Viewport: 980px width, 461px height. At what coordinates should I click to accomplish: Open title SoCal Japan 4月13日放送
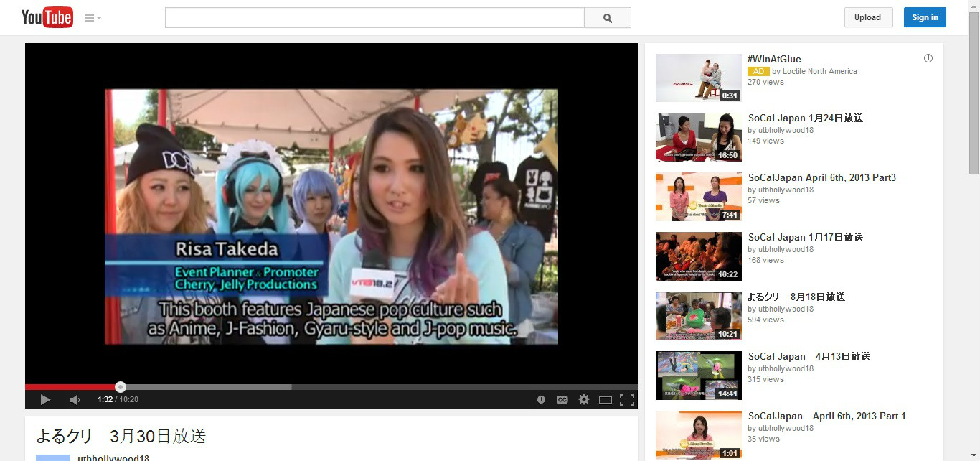click(809, 356)
